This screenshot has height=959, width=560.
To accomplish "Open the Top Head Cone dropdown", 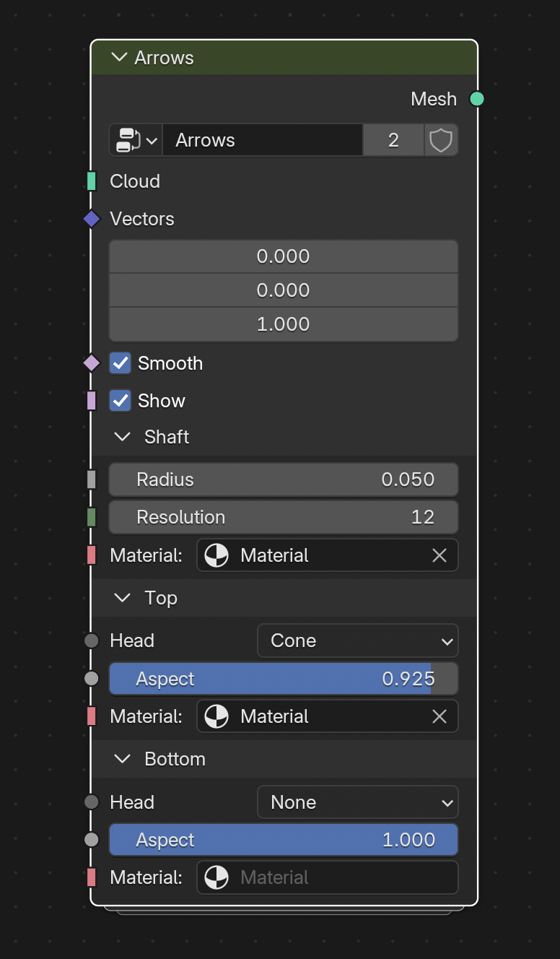I will [358, 641].
